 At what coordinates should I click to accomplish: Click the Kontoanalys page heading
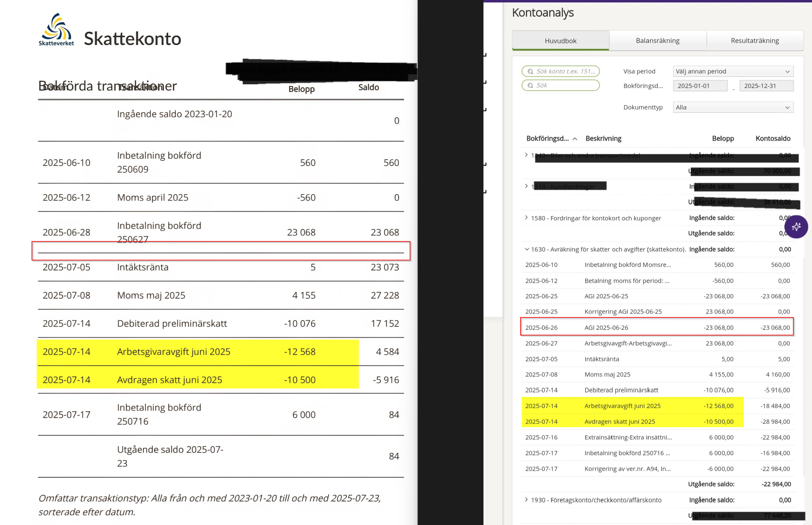click(543, 13)
